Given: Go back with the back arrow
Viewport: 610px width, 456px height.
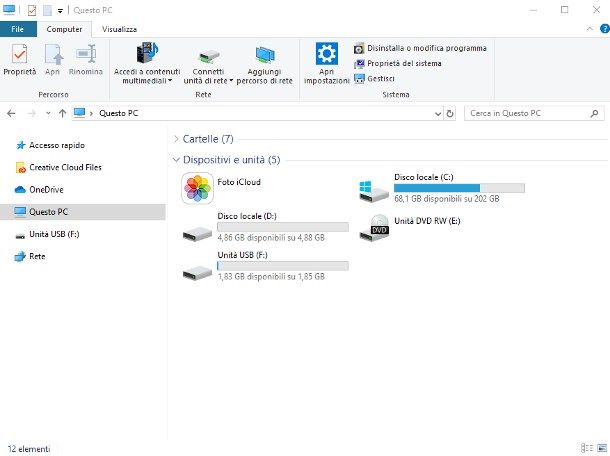Looking at the screenshot, I should pos(11,114).
